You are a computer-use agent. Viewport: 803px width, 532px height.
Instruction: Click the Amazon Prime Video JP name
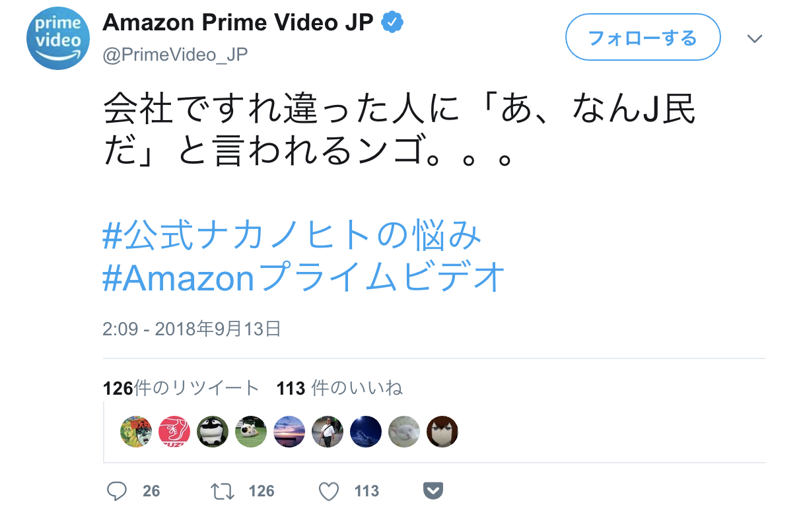pyautogui.click(x=238, y=23)
